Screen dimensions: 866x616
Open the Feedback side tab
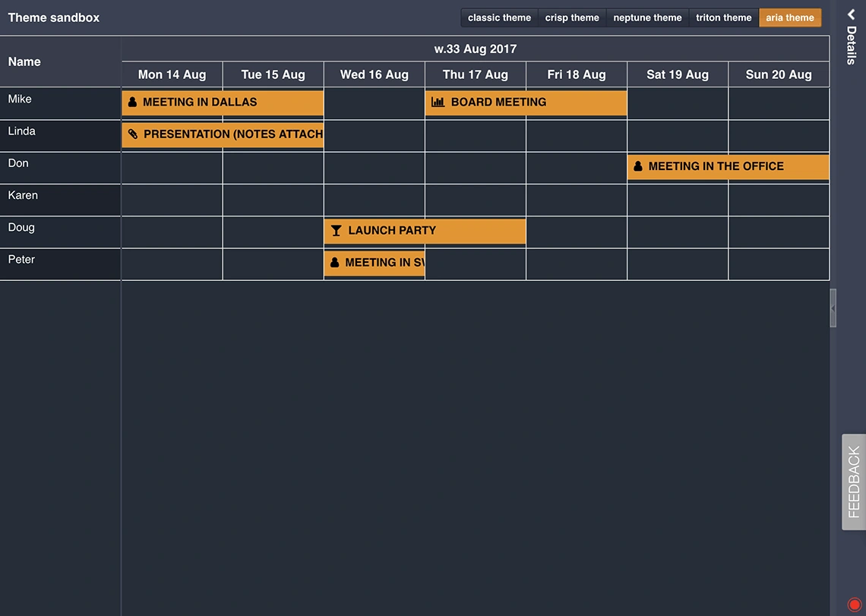point(854,482)
